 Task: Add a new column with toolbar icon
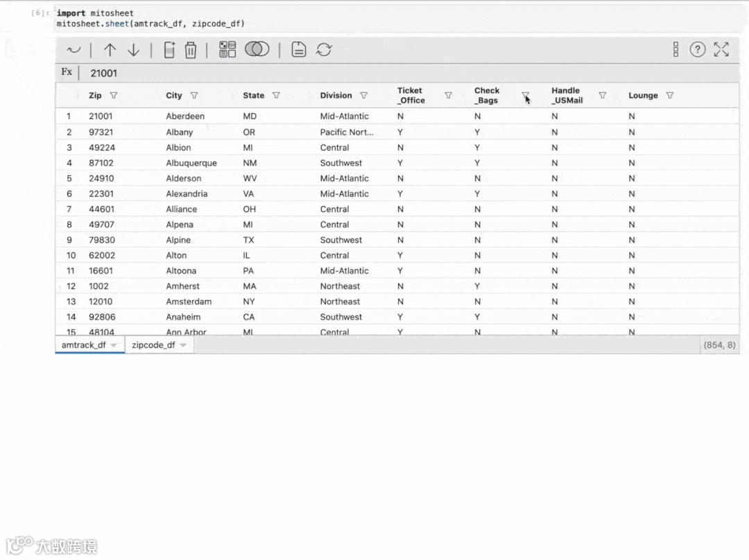170,50
